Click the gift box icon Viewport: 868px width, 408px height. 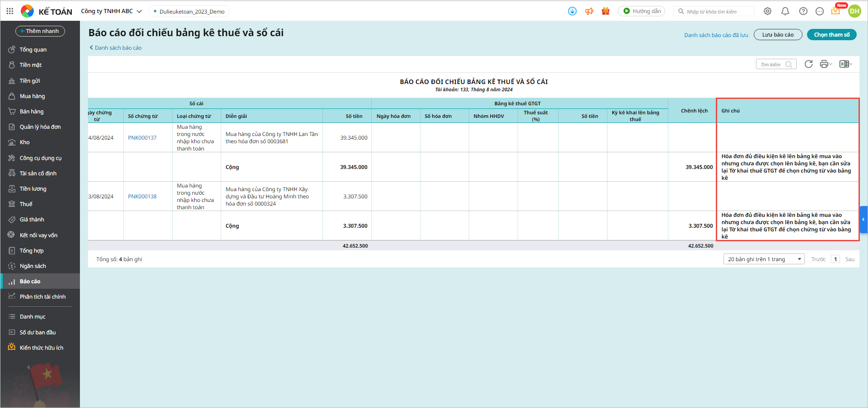(x=606, y=11)
